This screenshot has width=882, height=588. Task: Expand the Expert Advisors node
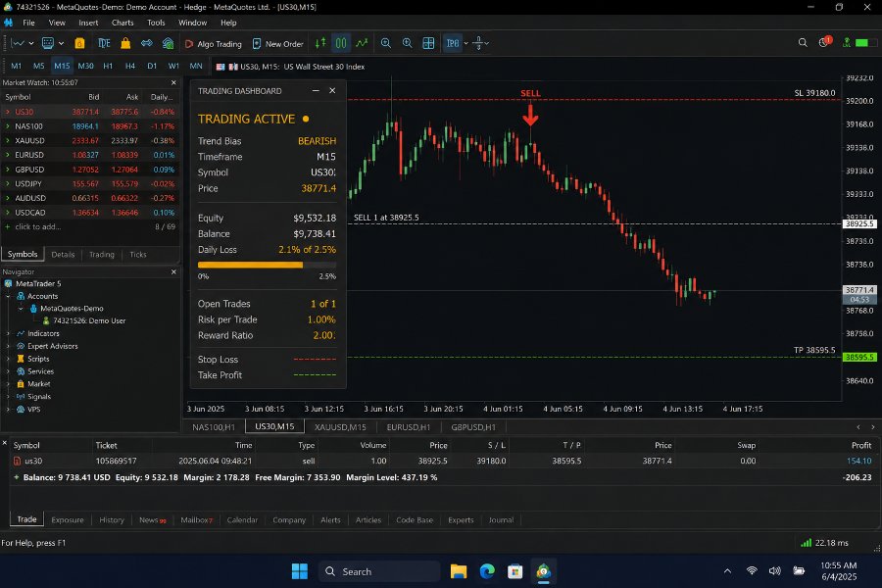pyautogui.click(x=8, y=347)
